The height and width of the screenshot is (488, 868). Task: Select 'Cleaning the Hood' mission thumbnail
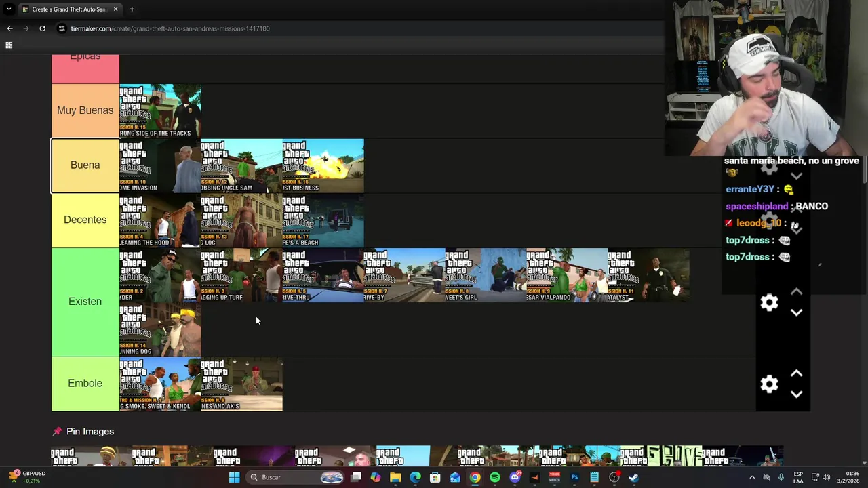[x=160, y=221]
